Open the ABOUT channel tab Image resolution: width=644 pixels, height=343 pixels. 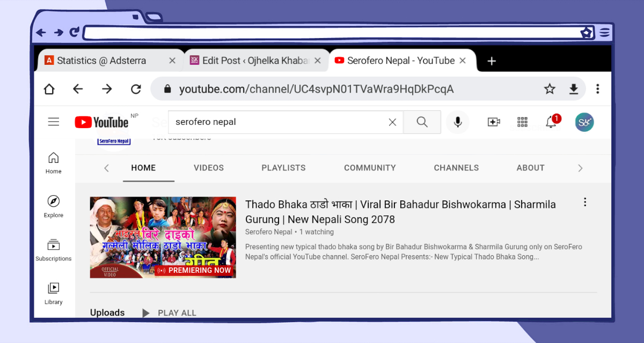coord(531,168)
